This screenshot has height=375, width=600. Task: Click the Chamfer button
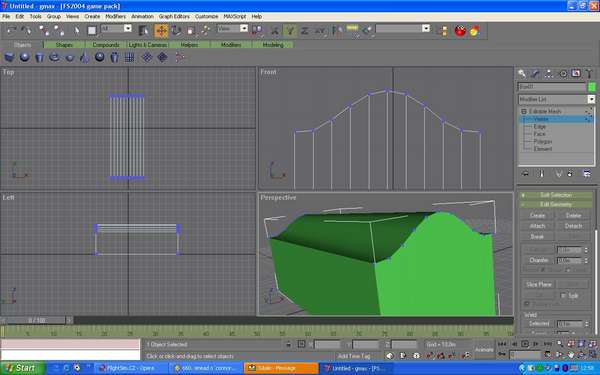539,260
